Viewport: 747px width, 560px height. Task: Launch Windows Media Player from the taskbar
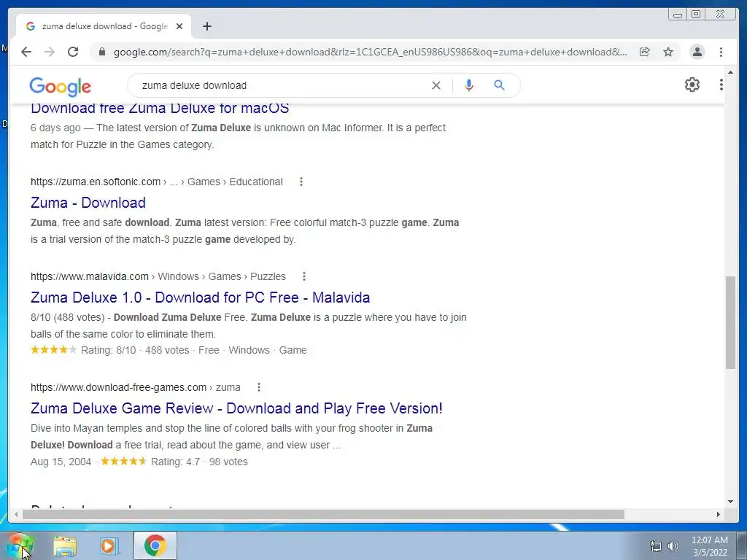(x=109, y=546)
